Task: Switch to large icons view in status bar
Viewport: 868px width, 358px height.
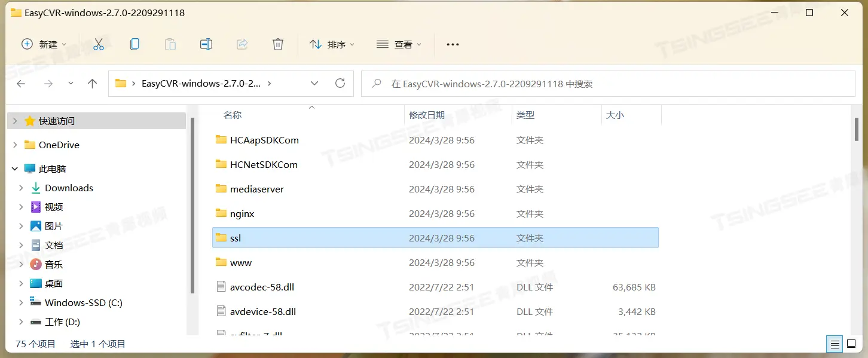Action: click(851, 344)
